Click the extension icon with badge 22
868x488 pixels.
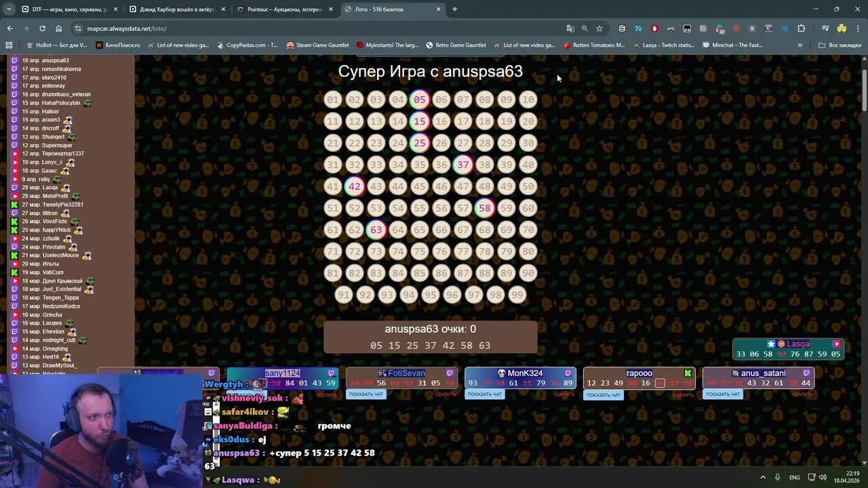[x=719, y=28]
